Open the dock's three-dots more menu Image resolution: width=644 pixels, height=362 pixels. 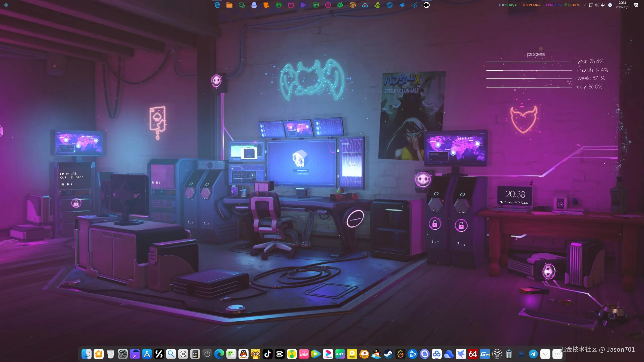point(557,354)
